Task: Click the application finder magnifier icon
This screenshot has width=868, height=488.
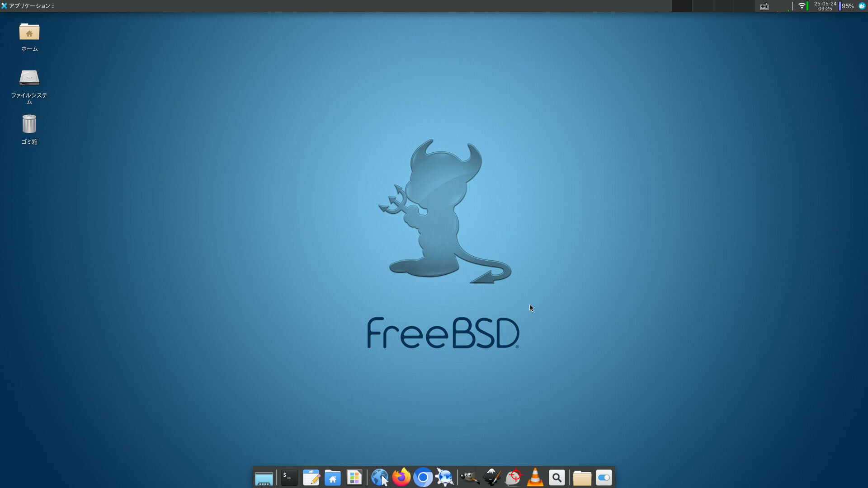Action: 557,478
